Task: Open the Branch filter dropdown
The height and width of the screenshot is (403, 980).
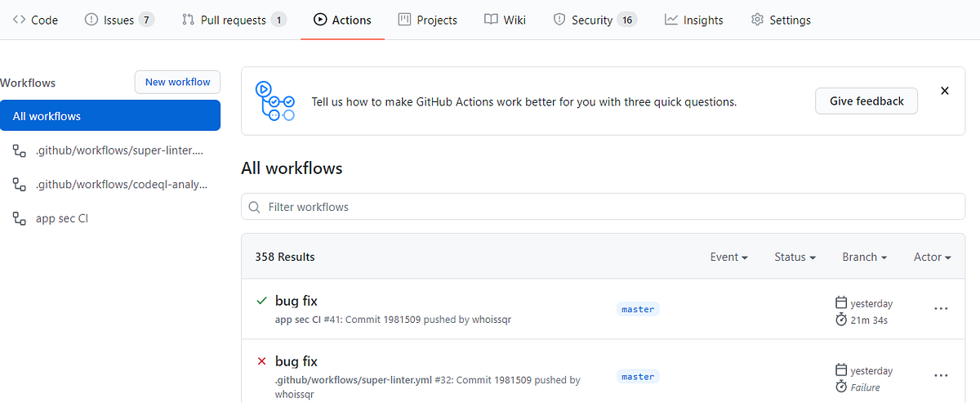Action: point(864,257)
